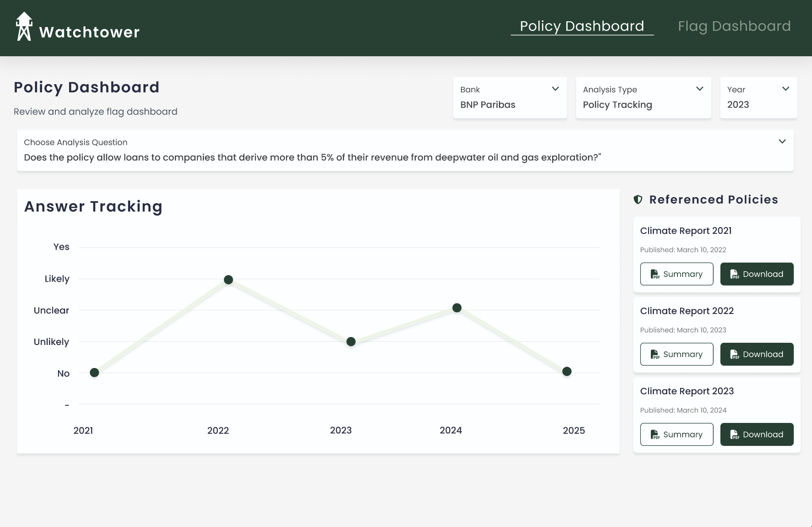Click the 2025 data point at No

point(567,372)
